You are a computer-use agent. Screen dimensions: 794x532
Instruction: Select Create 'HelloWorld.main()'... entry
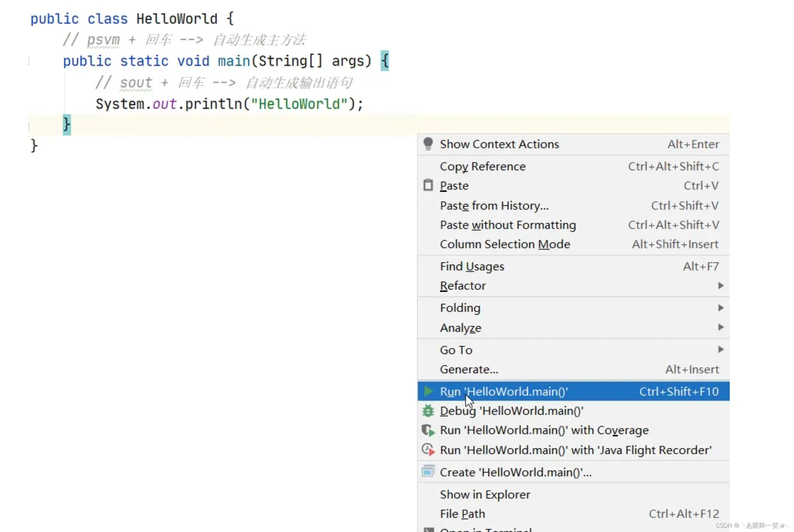[573, 472]
